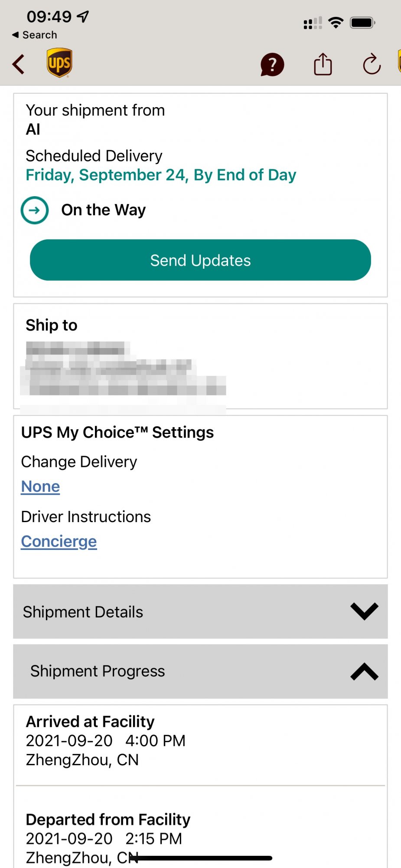
Task: Tap the back arrow in the header
Action: pos(19,65)
